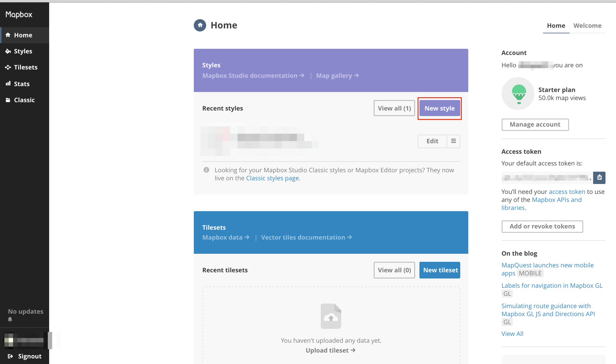Screen dimensions: 616x364
Task: Click Add or revoke tokens
Action: [542, 226]
